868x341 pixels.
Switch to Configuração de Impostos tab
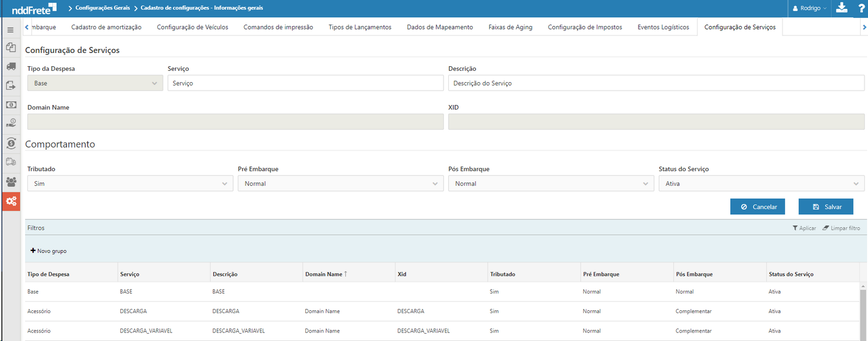click(x=584, y=27)
